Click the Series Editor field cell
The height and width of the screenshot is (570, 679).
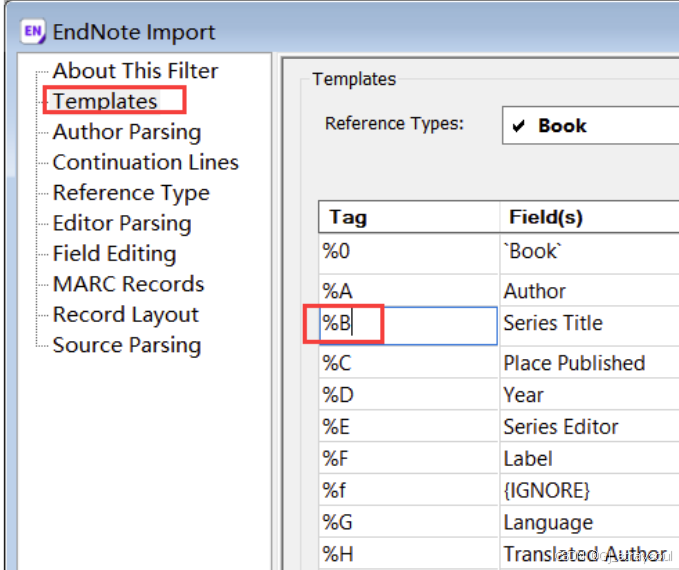[589, 427]
